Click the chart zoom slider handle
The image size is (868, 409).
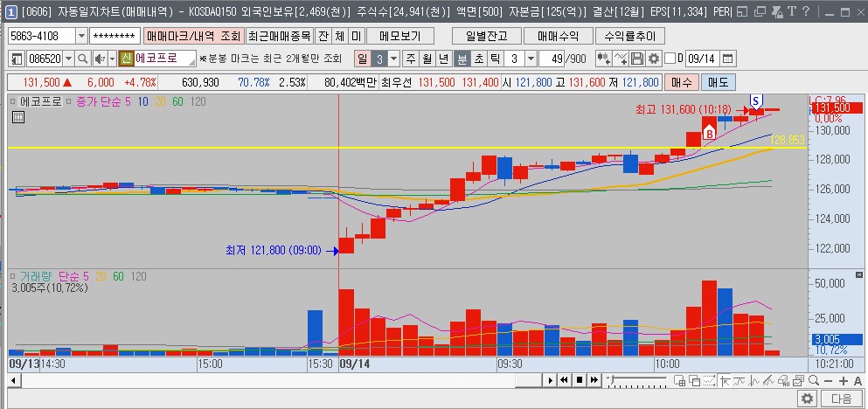[611, 379]
